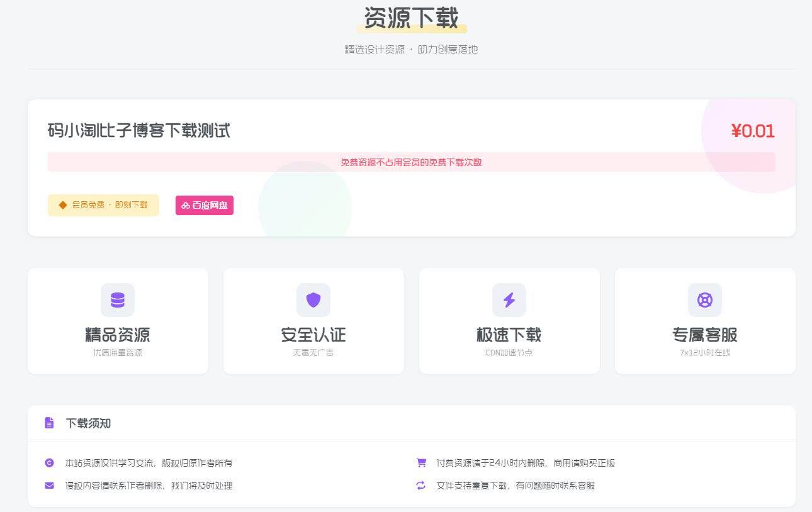This screenshot has height=512, width=812.
Task: Click the repeat arrows icon beside 文件支持重复下载
Action: [x=421, y=486]
